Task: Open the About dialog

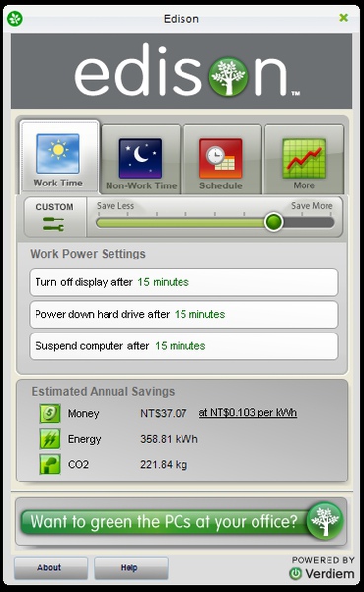Action: [x=50, y=568]
